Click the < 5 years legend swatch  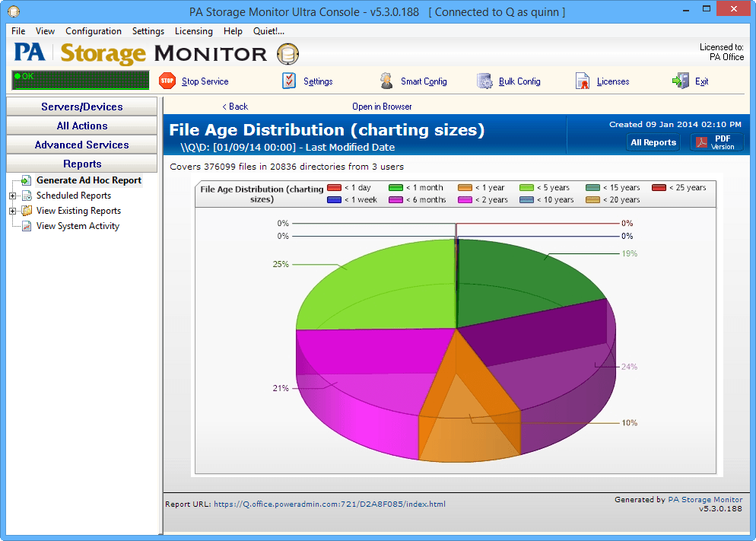pyautogui.click(x=526, y=188)
